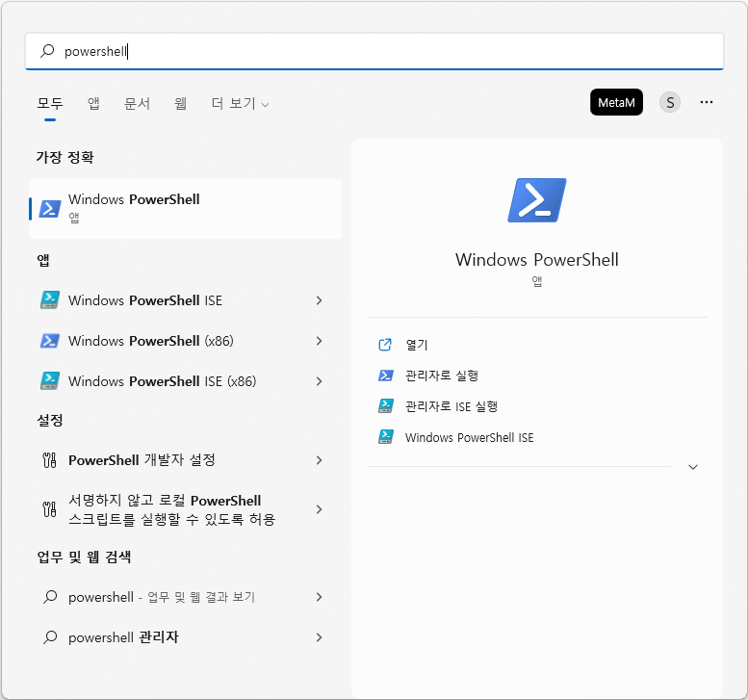Click the Windows PowerShell (x86) icon
Image resolution: width=748 pixels, height=700 pixels.
click(50, 341)
